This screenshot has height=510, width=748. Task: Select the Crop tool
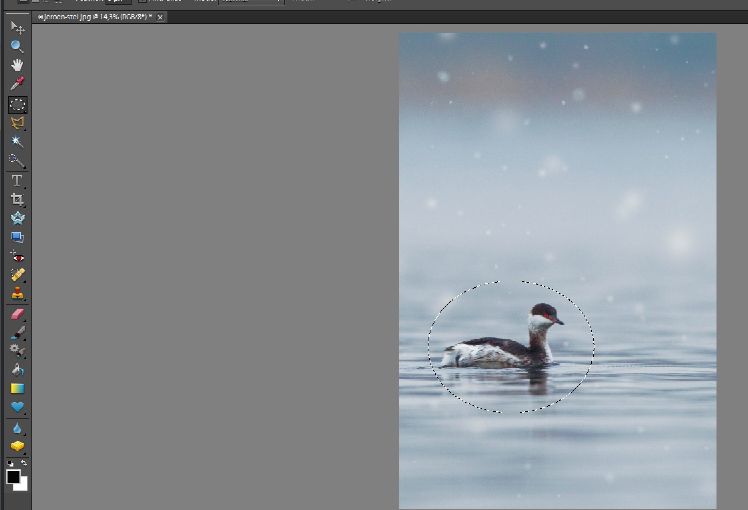pos(17,199)
